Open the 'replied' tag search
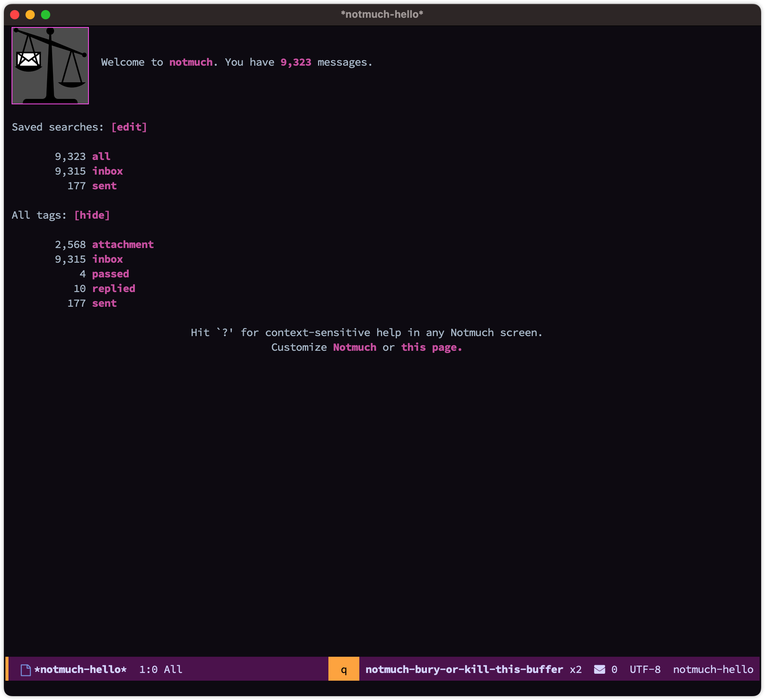 (114, 289)
